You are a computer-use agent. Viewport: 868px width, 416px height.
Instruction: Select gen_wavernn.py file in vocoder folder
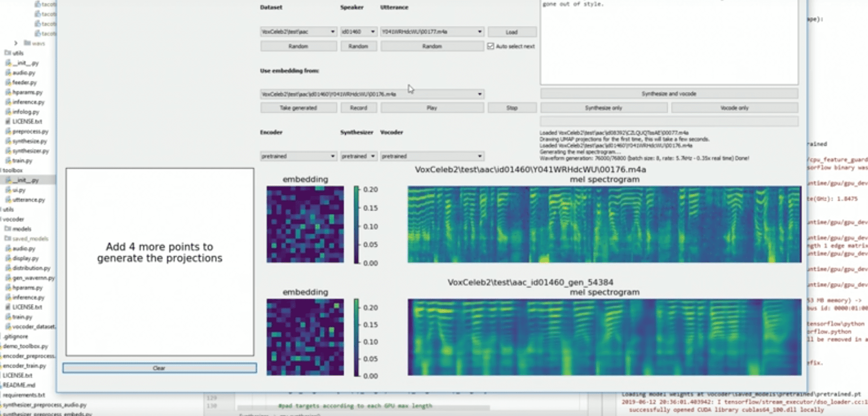33,278
